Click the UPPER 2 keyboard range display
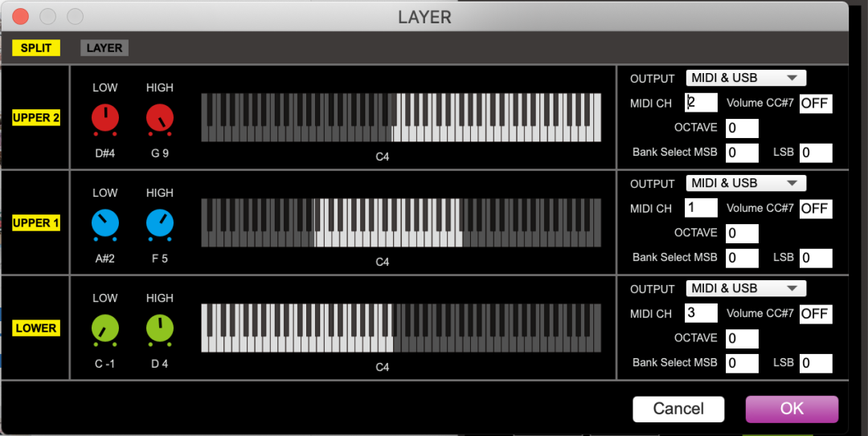Image resolution: width=868 pixels, height=436 pixels. (x=401, y=117)
